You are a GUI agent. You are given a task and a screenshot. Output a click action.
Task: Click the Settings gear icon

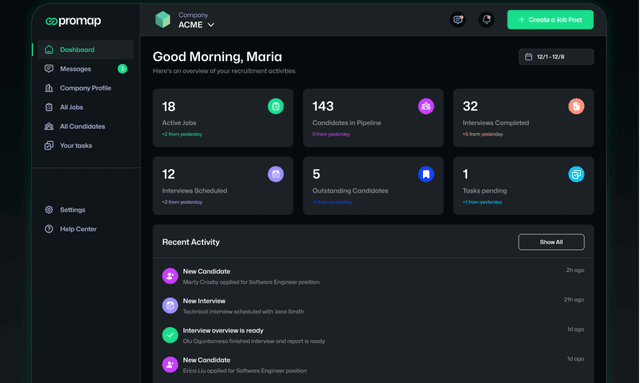coord(49,210)
